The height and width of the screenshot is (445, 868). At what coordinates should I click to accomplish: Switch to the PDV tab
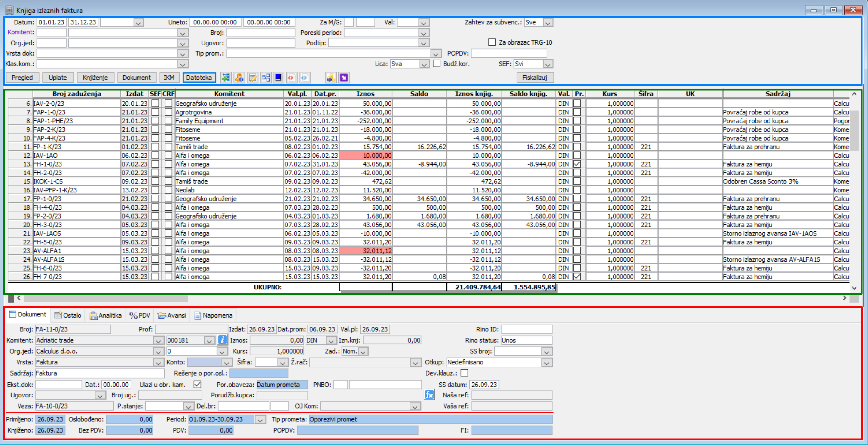[140, 316]
